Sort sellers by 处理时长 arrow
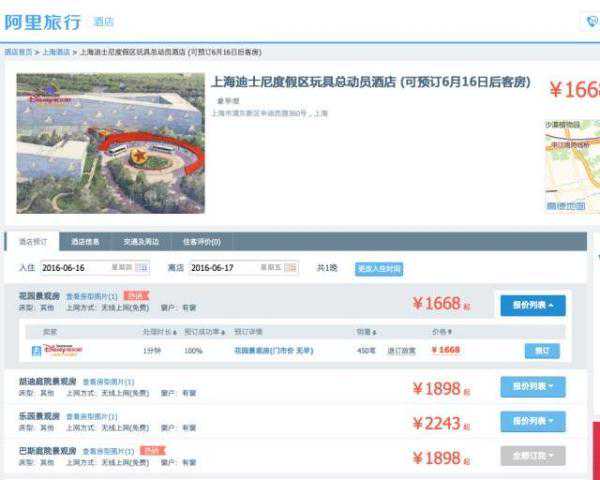 [174, 333]
